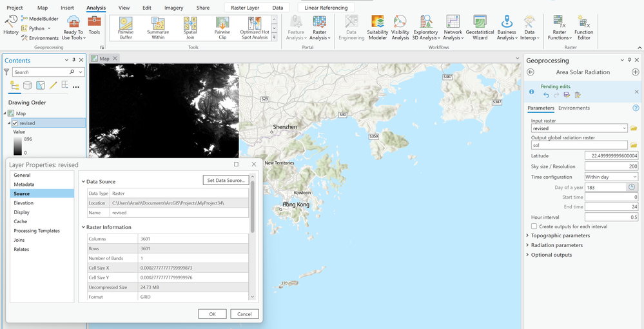The height and width of the screenshot is (329, 644).
Task: Open the Time configuration dropdown
Action: (x=610, y=177)
